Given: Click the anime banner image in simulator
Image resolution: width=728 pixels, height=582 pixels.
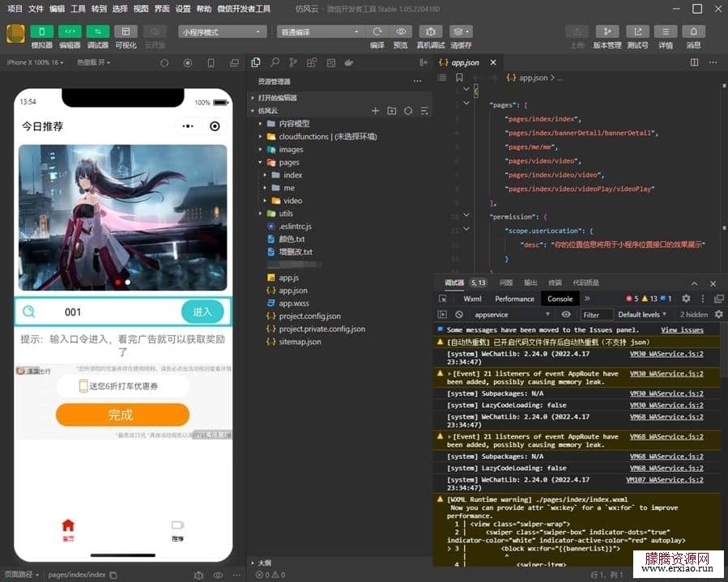Looking at the screenshot, I should click(122, 217).
